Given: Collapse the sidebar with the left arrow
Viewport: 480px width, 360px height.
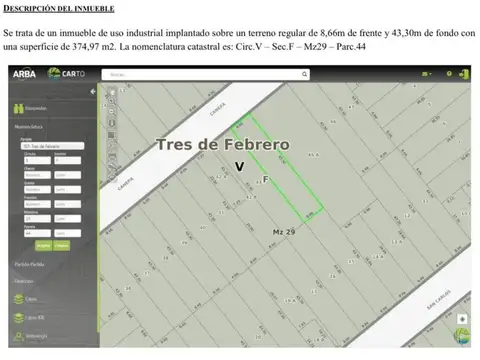Looking at the screenshot, I should (93, 91).
